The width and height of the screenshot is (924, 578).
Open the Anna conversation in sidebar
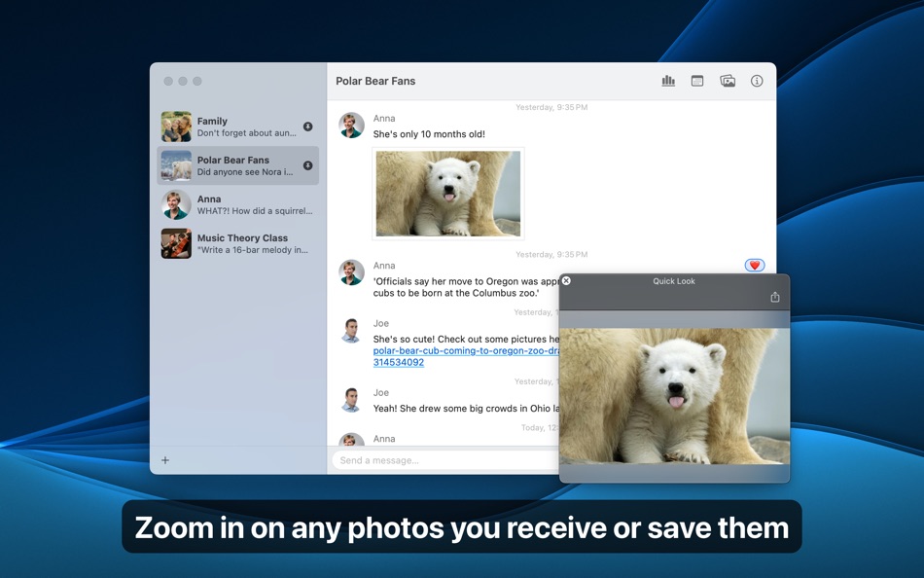pos(238,204)
